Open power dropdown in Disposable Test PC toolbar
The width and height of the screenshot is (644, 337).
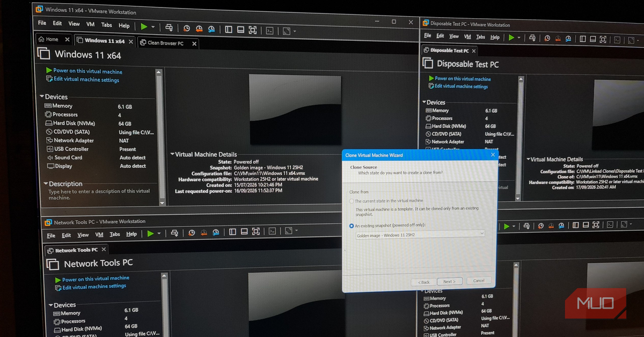519,38
